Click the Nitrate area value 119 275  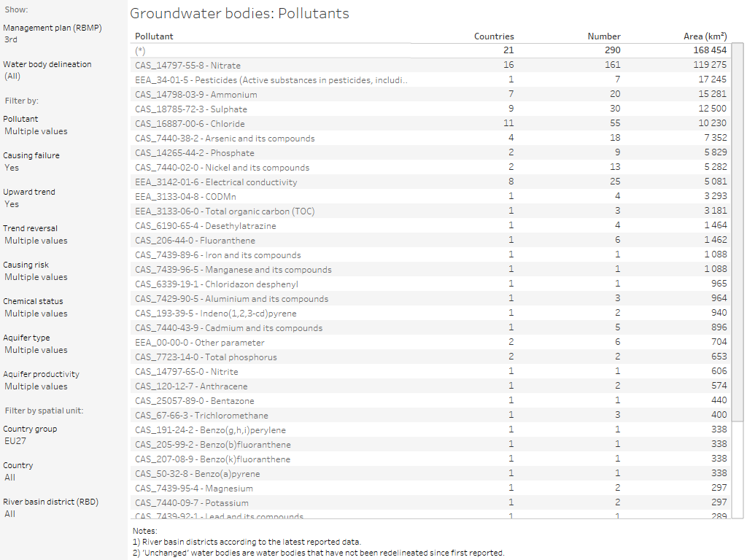[710, 65]
